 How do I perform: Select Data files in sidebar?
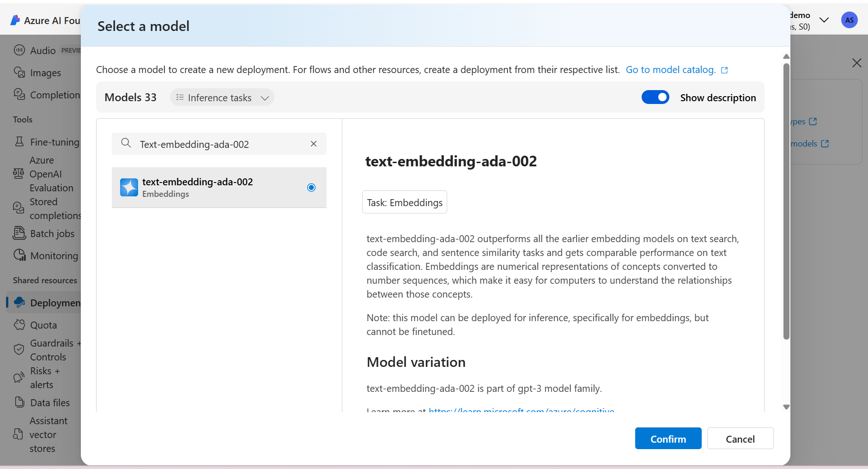click(x=50, y=403)
